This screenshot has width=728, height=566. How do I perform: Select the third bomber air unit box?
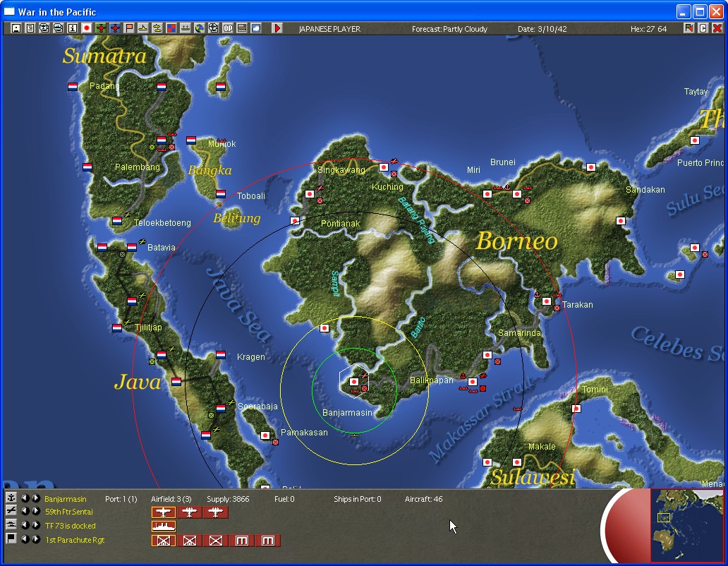click(215, 512)
